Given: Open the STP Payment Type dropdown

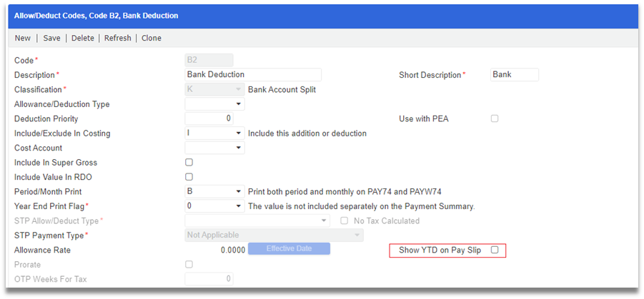Looking at the screenshot, I should pyautogui.click(x=274, y=235).
